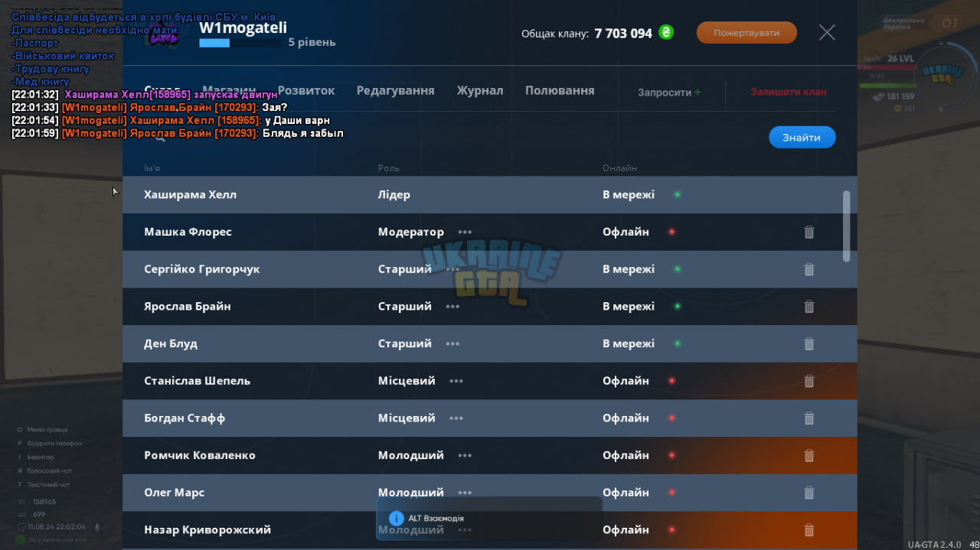The image size is (980, 550).
Task: Click trash icon beside Олег Марс
Action: coord(808,493)
